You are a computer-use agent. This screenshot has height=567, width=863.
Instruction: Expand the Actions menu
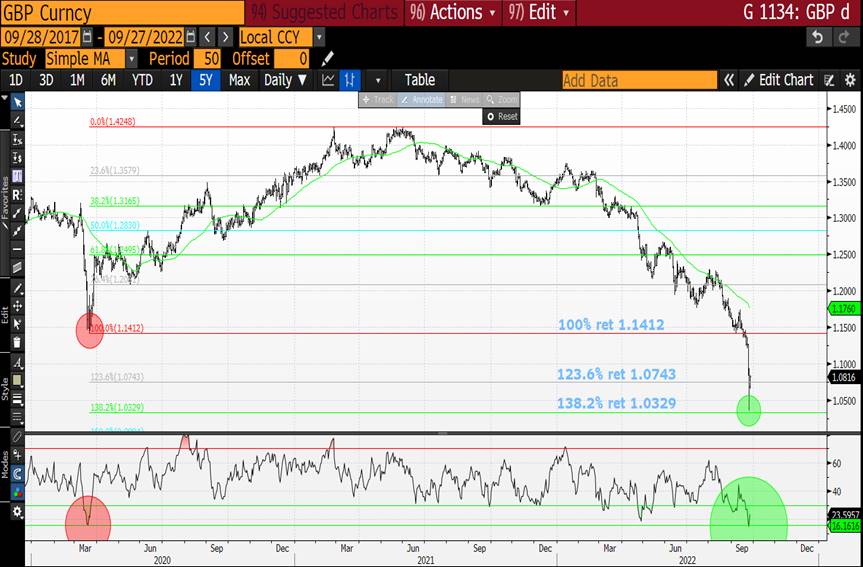pos(453,12)
